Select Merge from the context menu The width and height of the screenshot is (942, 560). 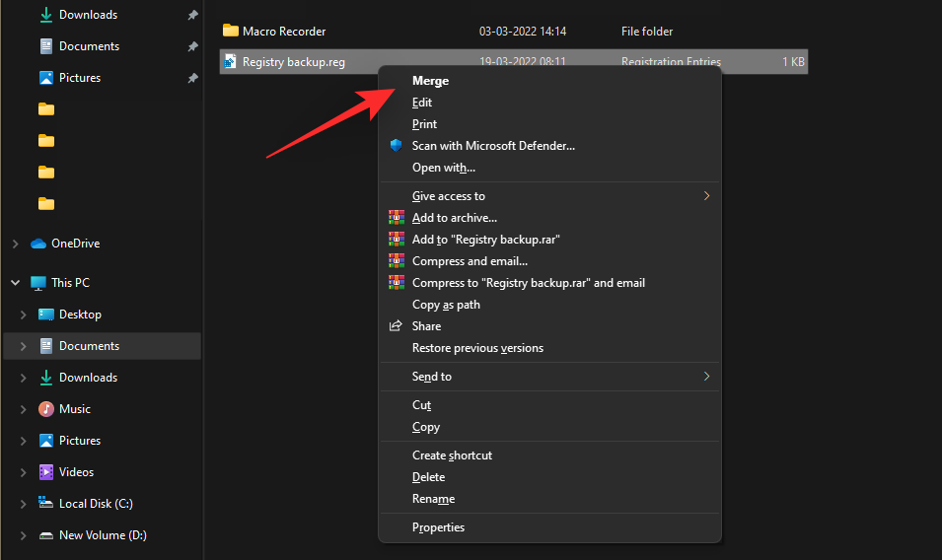pyautogui.click(x=430, y=81)
